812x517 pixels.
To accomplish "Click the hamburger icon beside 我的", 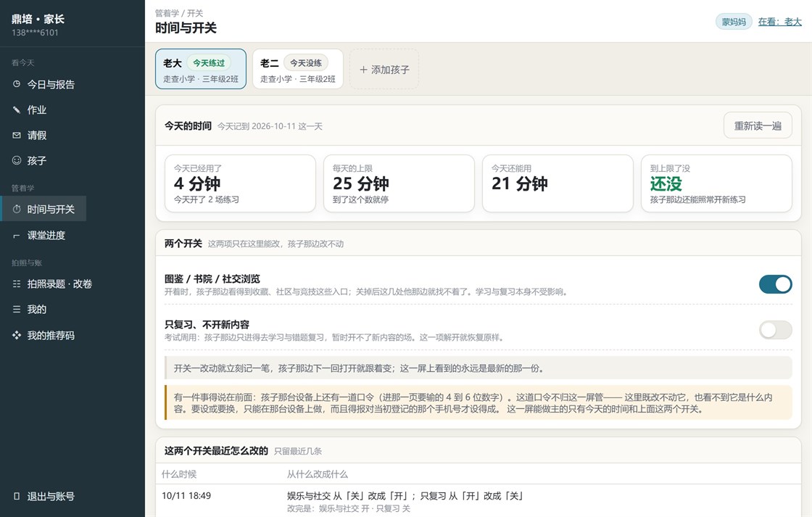I will click(x=17, y=310).
